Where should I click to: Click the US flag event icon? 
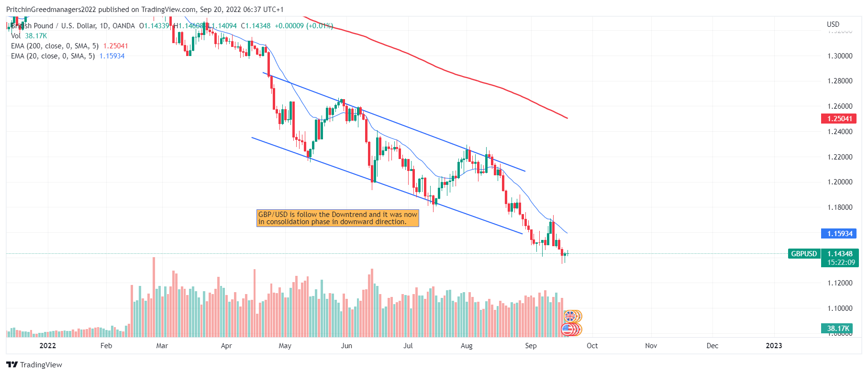(x=568, y=330)
